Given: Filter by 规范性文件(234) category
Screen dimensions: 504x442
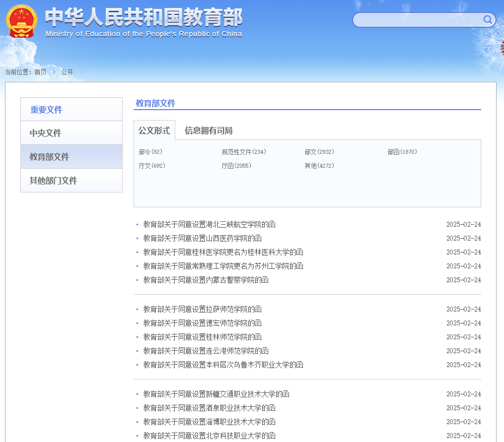Looking at the screenshot, I should tap(244, 152).
